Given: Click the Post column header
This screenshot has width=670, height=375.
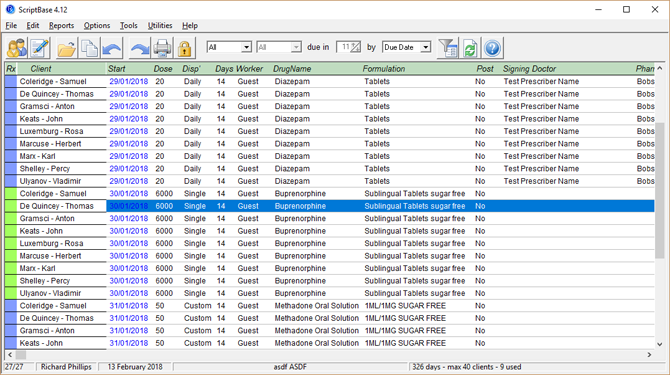Looking at the screenshot, I should click(485, 69).
